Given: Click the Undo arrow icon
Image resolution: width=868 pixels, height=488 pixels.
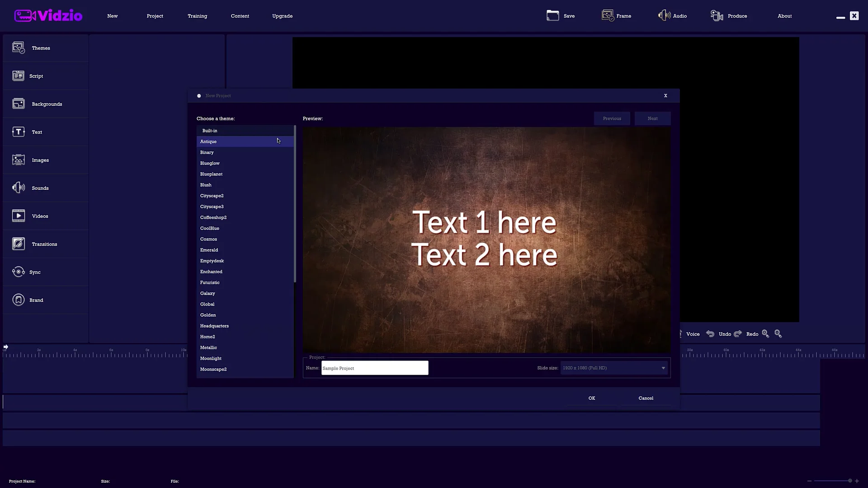Looking at the screenshot, I should pyautogui.click(x=710, y=333).
